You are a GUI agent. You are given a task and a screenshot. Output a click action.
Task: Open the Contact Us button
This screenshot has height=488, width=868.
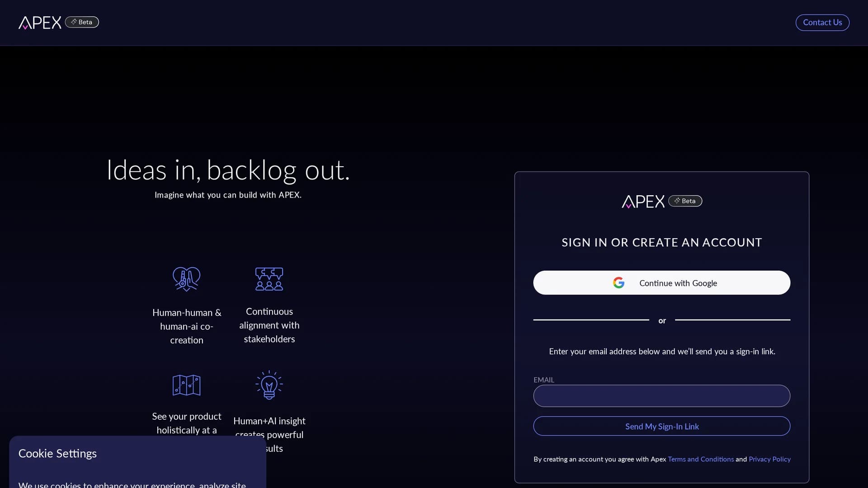point(822,23)
